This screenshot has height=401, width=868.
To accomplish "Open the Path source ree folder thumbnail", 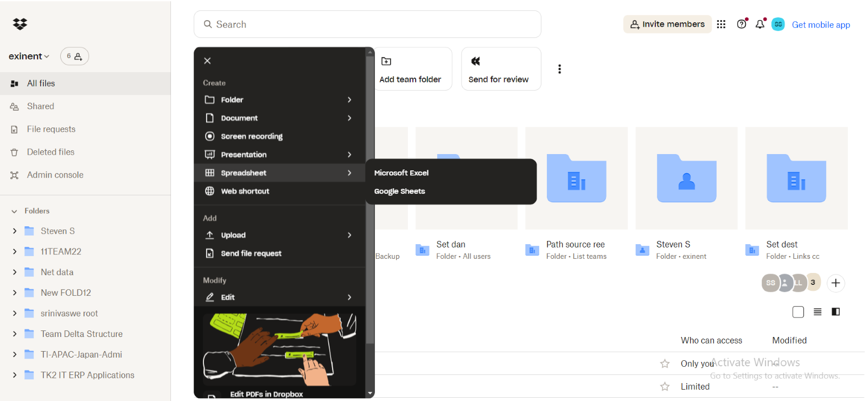I will [576, 178].
